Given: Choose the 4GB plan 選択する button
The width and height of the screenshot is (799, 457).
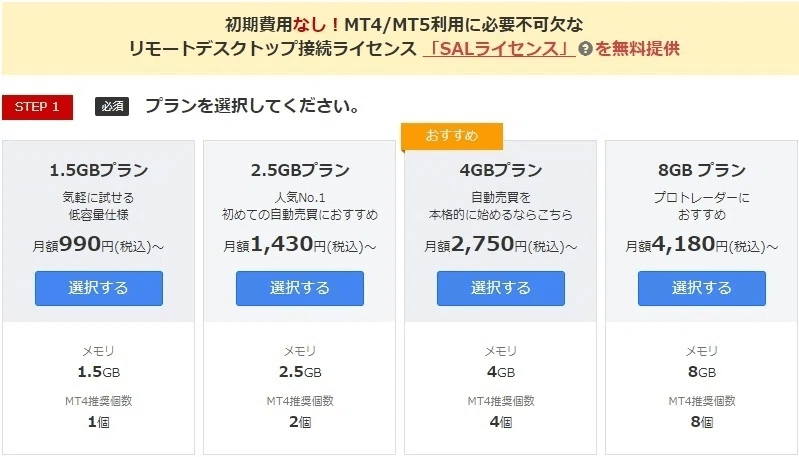Looking at the screenshot, I should [500, 288].
